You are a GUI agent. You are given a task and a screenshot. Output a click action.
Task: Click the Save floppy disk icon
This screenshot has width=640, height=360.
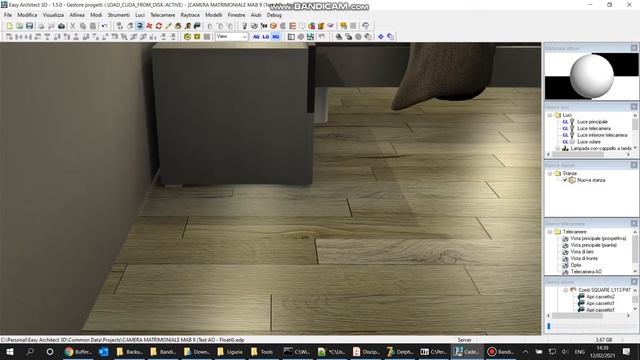[x=29, y=26]
